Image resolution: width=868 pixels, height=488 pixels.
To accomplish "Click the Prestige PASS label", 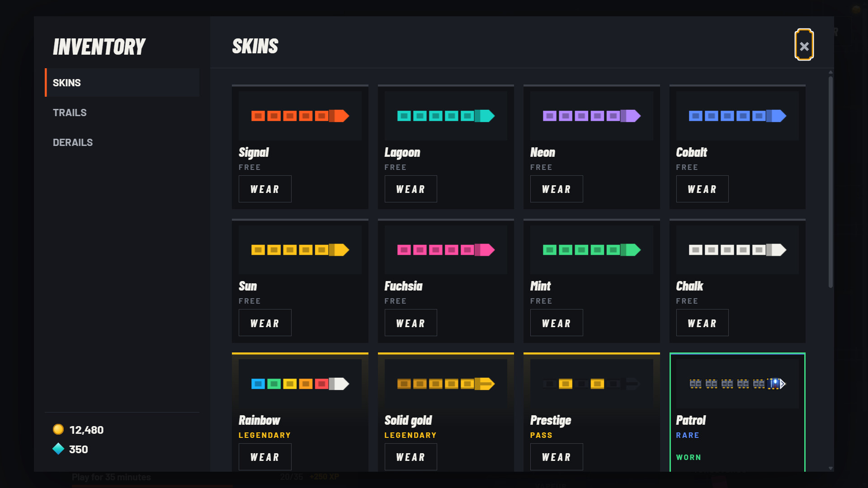I will coord(541,435).
